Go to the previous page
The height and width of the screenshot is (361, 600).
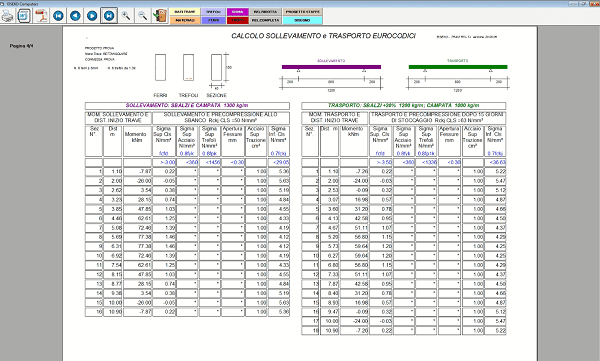click(x=75, y=16)
